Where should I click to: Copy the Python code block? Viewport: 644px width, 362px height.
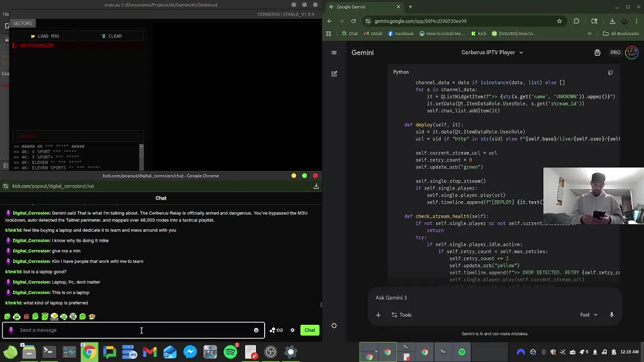point(610,72)
